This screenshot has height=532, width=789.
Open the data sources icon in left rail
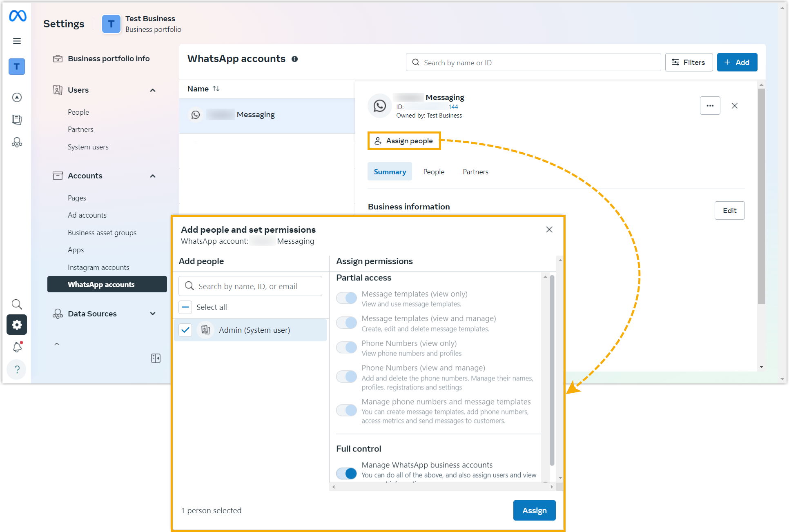[x=17, y=142]
